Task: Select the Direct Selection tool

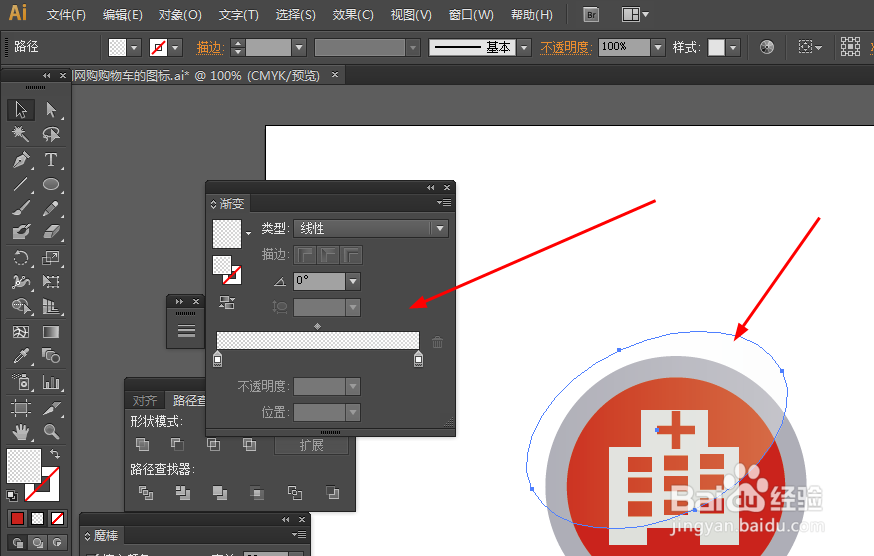Action: point(51,110)
